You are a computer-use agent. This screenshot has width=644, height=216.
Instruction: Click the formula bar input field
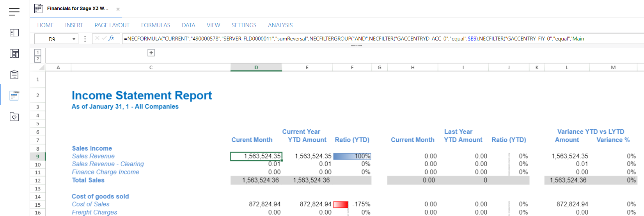351,39
